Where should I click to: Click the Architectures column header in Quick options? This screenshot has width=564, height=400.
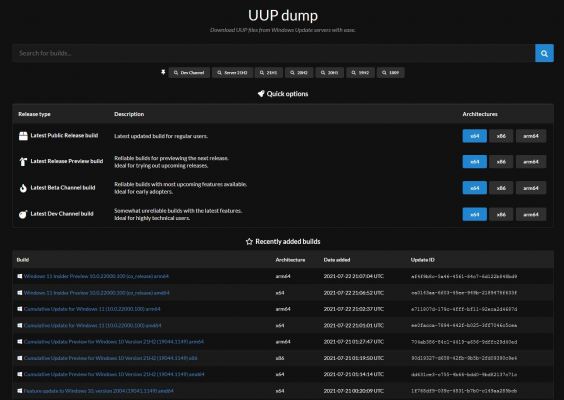[x=480, y=114]
